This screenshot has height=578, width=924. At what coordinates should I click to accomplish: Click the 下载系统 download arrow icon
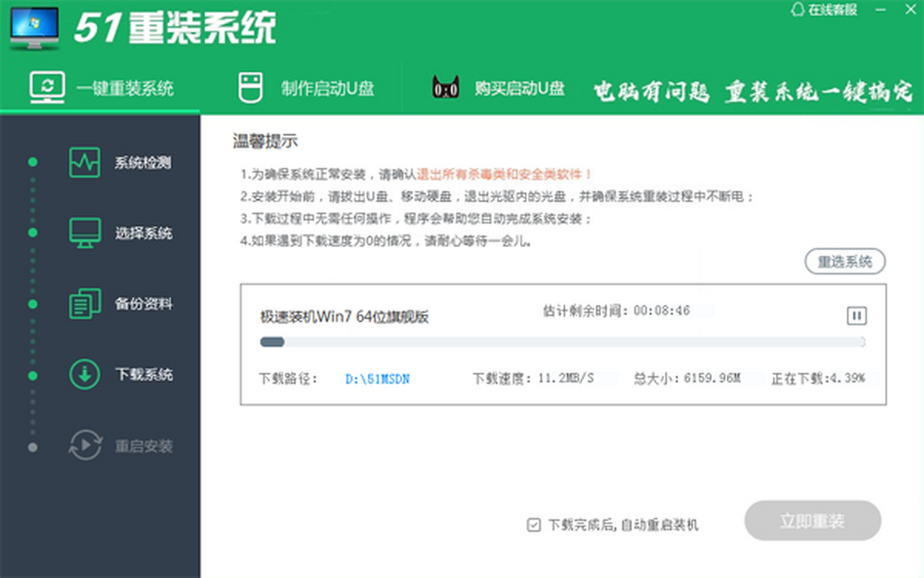pos(84,375)
